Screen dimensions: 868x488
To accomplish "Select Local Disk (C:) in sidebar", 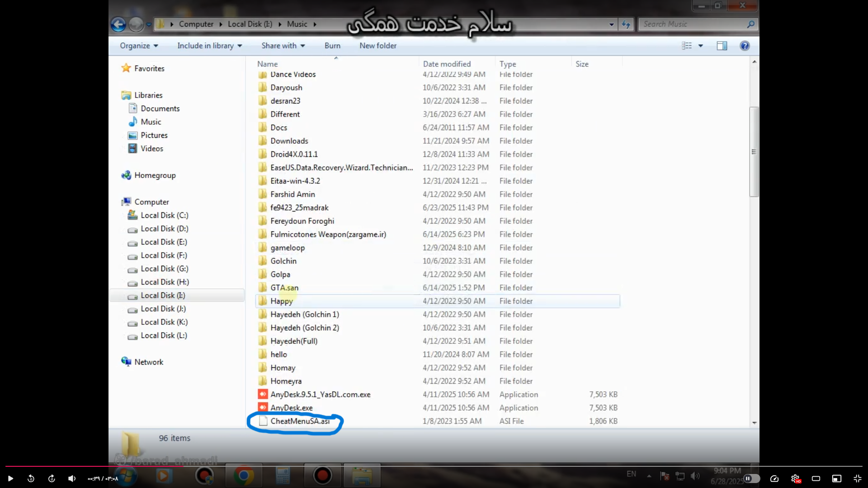I will pos(164,216).
